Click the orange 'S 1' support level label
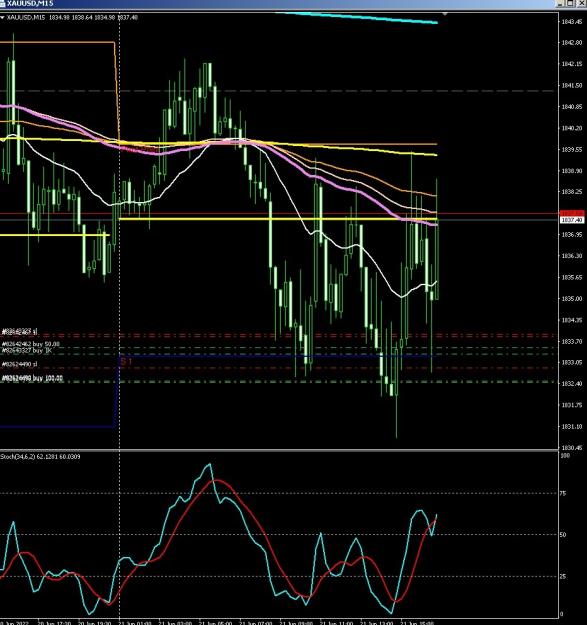 tap(126, 362)
